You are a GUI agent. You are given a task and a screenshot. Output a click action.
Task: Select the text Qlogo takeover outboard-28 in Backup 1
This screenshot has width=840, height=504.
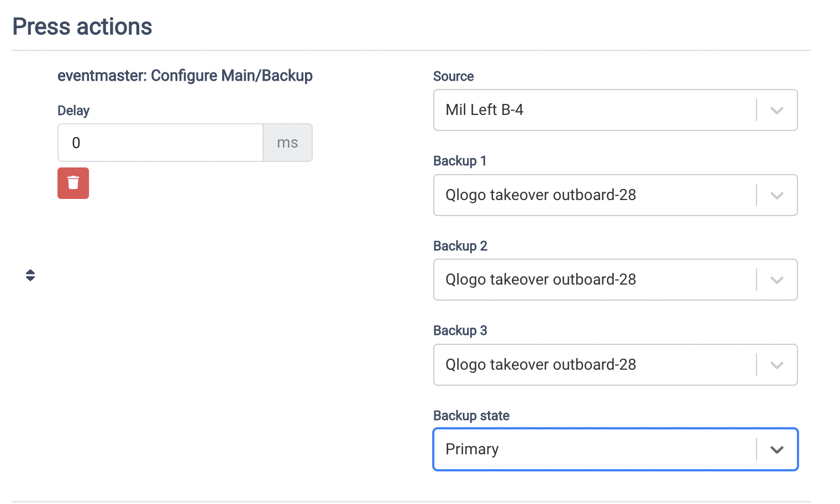tap(540, 195)
